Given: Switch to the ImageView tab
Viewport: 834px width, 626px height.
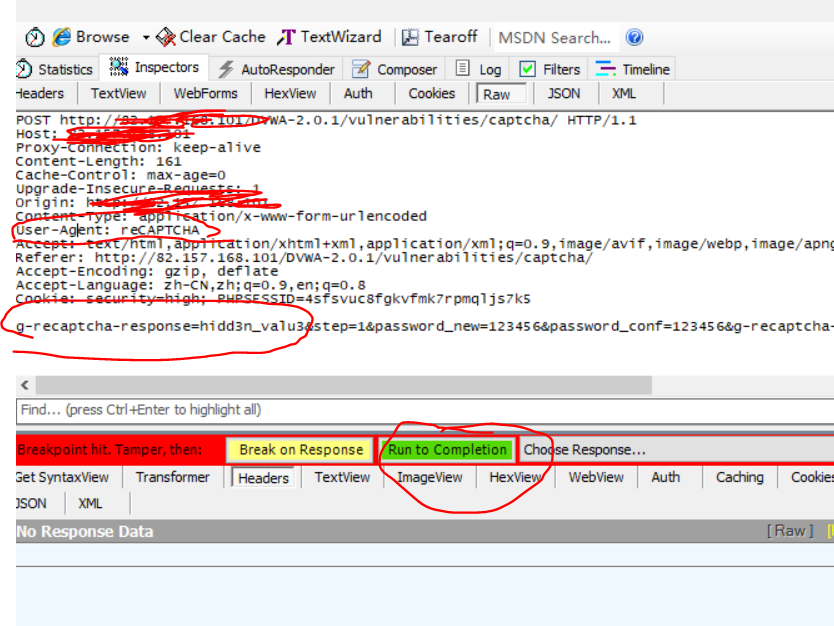Looking at the screenshot, I should pyautogui.click(x=430, y=478).
